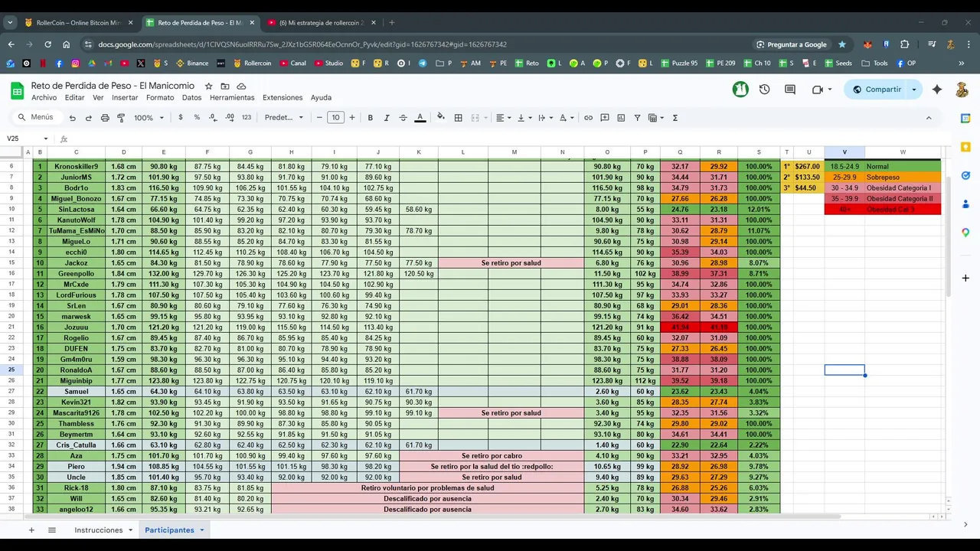This screenshot has width=980, height=551.
Task: Open the text rotation dropdown
Action: pyautogui.click(x=566, y=118)
